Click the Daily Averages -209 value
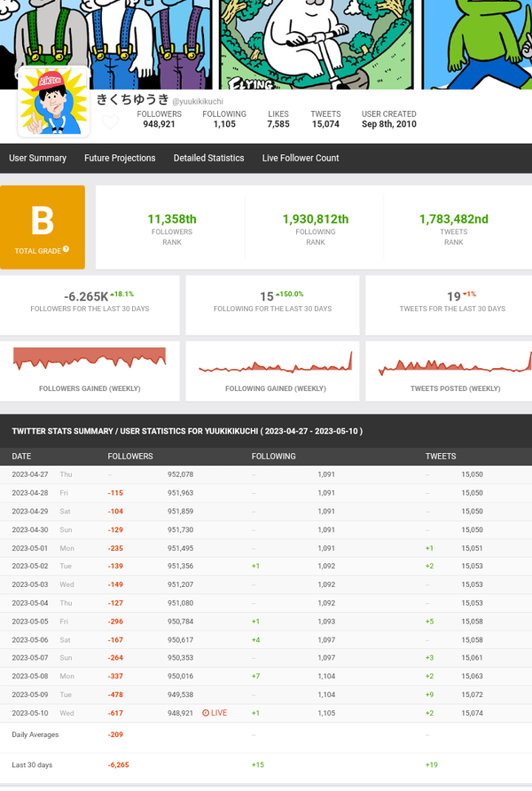This screenshot has height=791, width=532. tap(115, 734)
